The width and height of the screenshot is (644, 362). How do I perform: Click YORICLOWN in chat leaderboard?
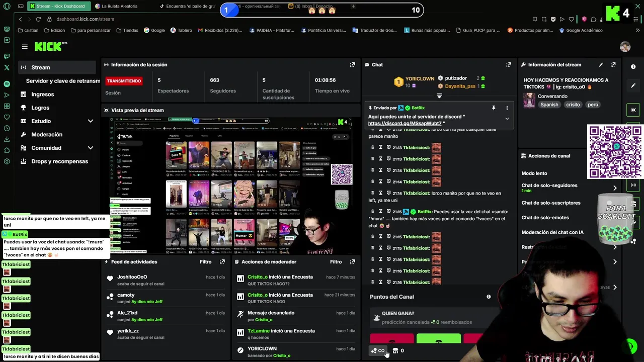(x=420, y=79)
